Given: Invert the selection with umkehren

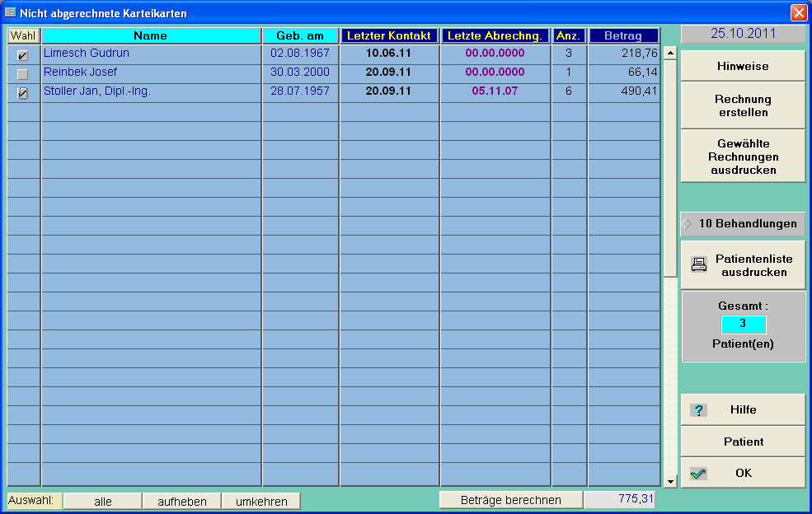Looking at the screenshot, I should pyautogui.click(x=261, y=501).
